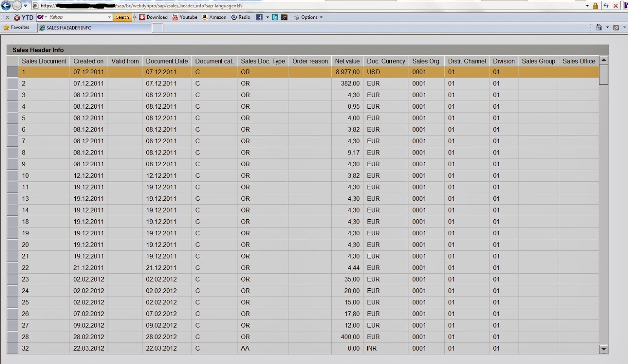Expand the Yahoo search box dropdown
This screenshot has height=364, width=628.
point(110,17)
